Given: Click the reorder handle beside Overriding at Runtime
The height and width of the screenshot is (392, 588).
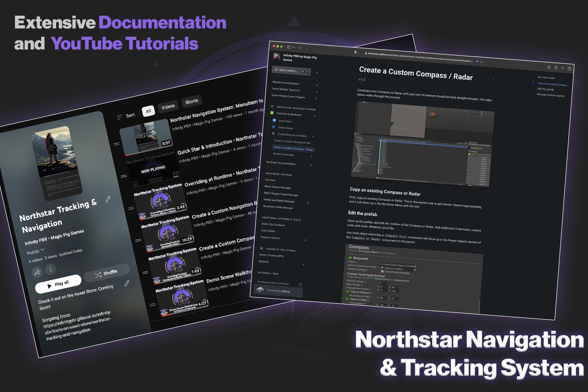Looking at the screenshot, I should pos(130,208).
